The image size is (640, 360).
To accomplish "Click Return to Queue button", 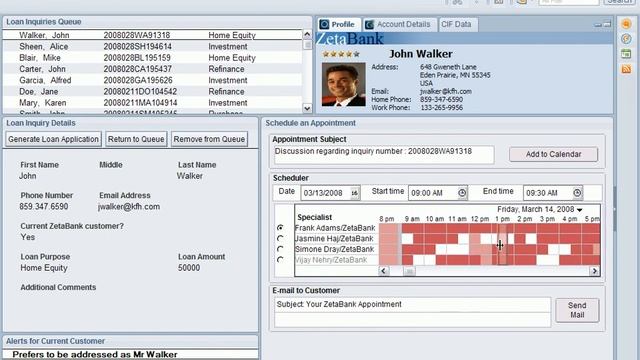I will point(136,139).
